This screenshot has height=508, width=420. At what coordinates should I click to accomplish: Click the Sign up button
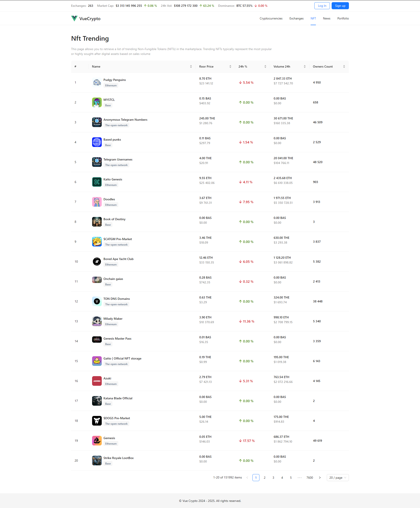coord(340,6)
